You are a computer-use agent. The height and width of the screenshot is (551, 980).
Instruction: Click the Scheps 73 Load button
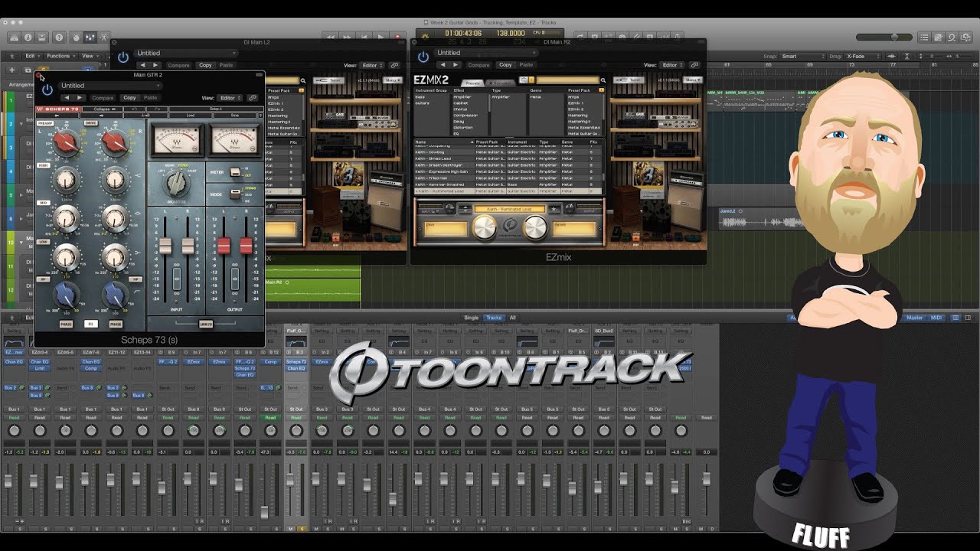click(x=190, y=116)
